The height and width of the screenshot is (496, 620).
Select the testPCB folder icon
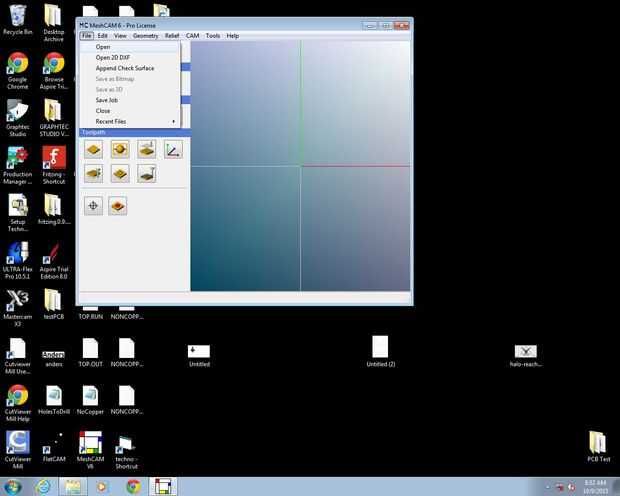pos(53,305)
